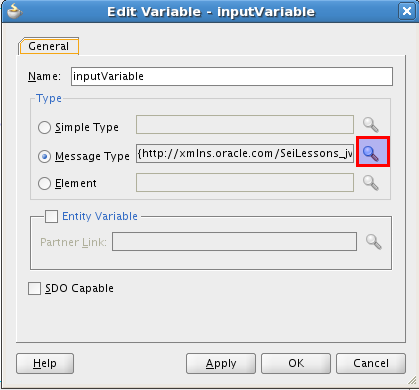
Task: Close the Edit Variable dialog
Action: point(407,11)
